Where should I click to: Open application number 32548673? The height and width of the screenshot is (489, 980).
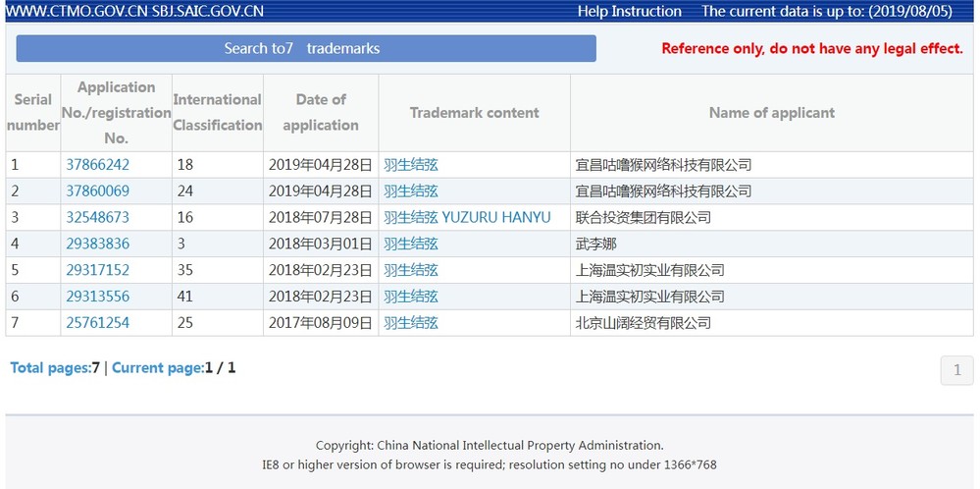tap(97, 218)
